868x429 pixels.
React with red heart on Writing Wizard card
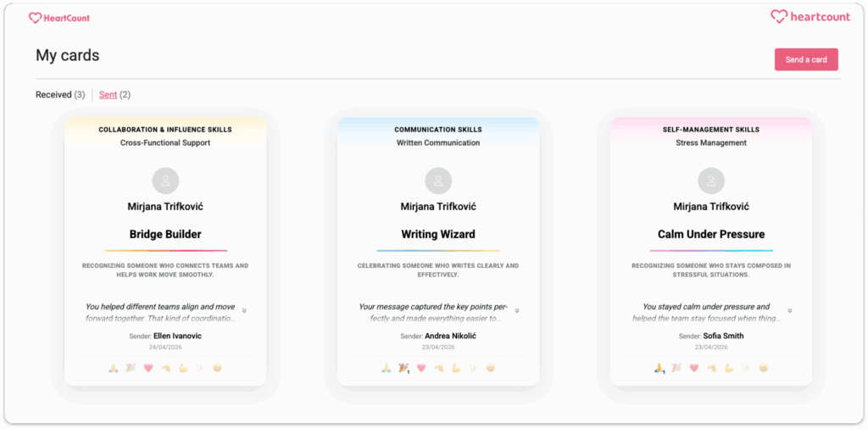point(420,368)
